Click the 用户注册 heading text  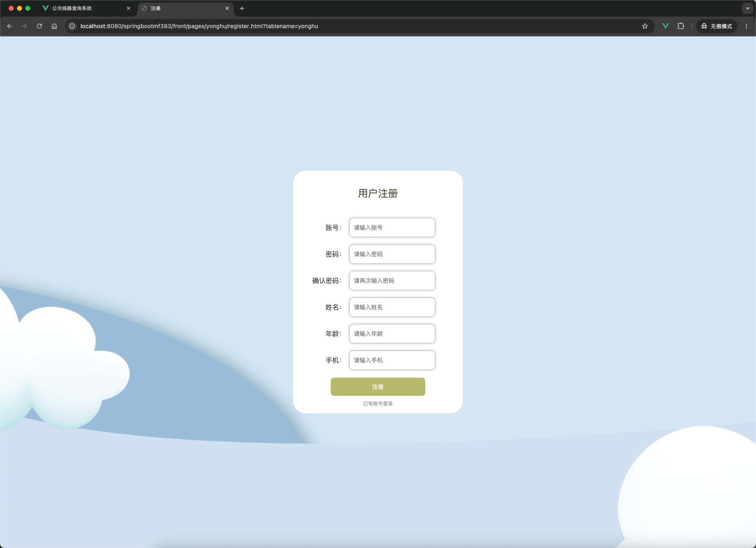click(x=378, y=194)
